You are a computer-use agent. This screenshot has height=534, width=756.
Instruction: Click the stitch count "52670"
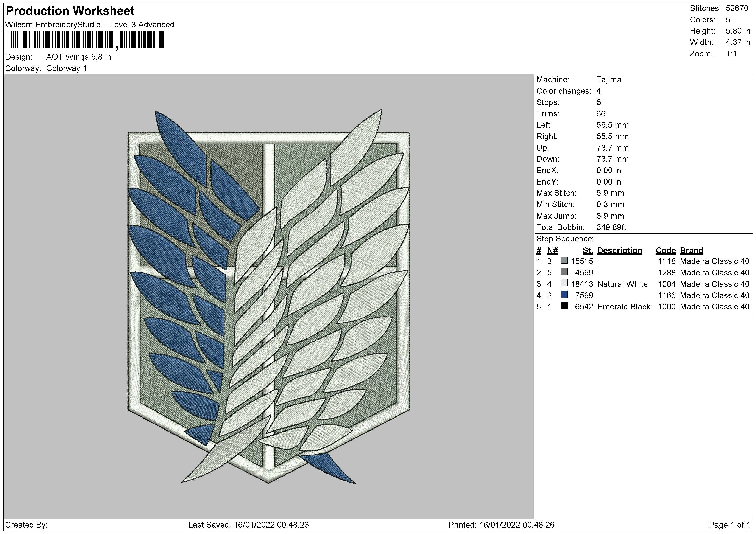[x=737, y=8]
